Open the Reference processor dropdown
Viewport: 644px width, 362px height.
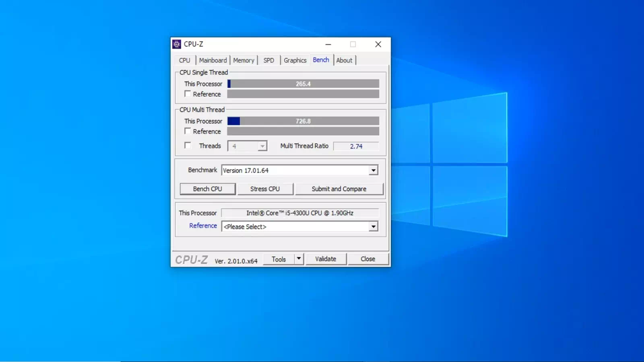(373, 226)
